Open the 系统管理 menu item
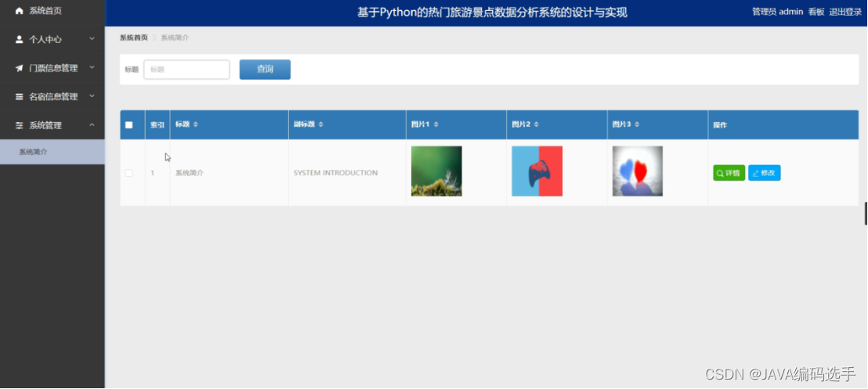 (52, 125)
